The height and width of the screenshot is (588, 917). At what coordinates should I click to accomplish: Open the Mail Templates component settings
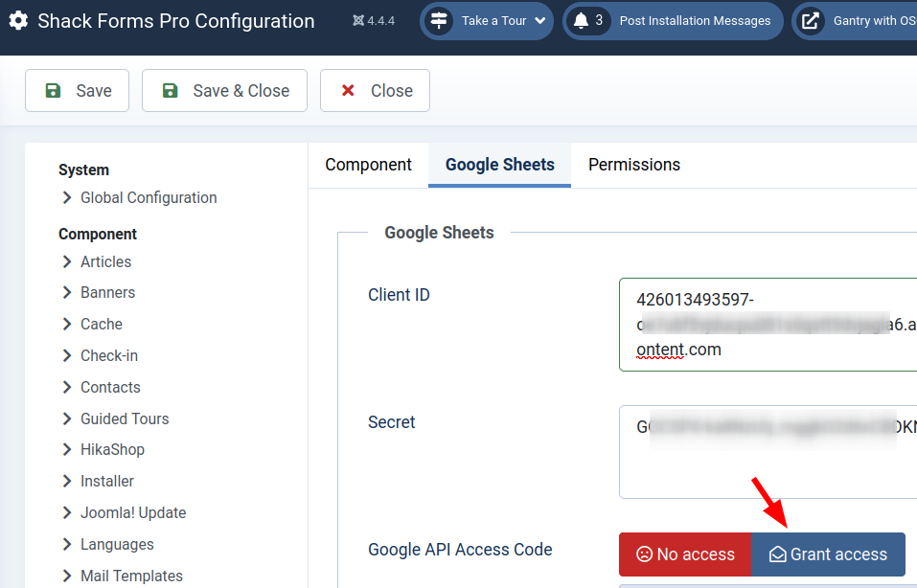click(x=131, y=576)
